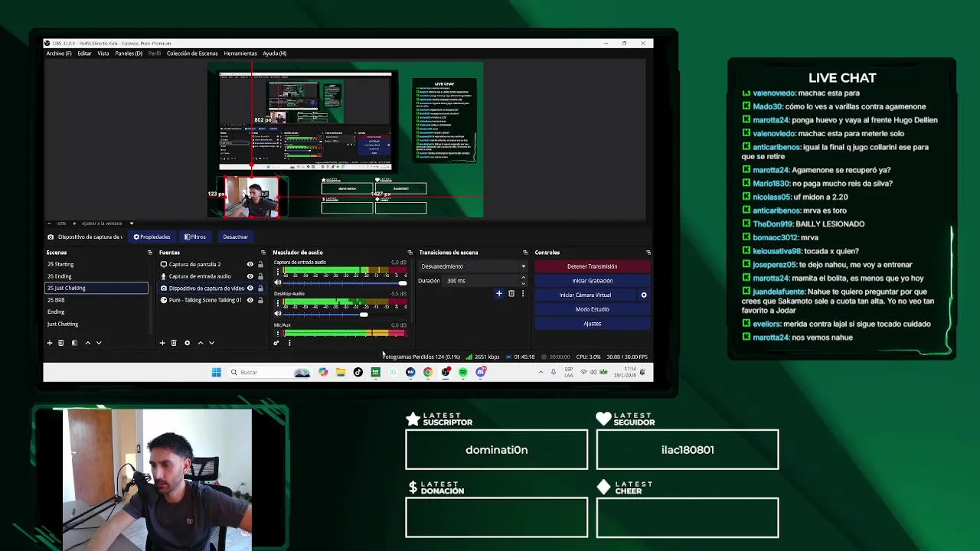Open Spotify from the taskbar
The width and height of the screenshot is (980, 551).
click(x=463, y=373)
